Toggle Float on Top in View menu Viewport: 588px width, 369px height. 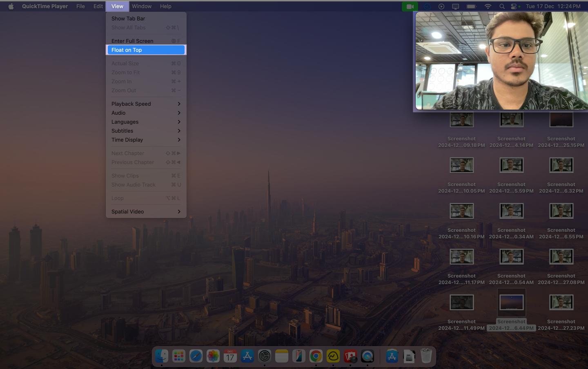click(146, 50)
